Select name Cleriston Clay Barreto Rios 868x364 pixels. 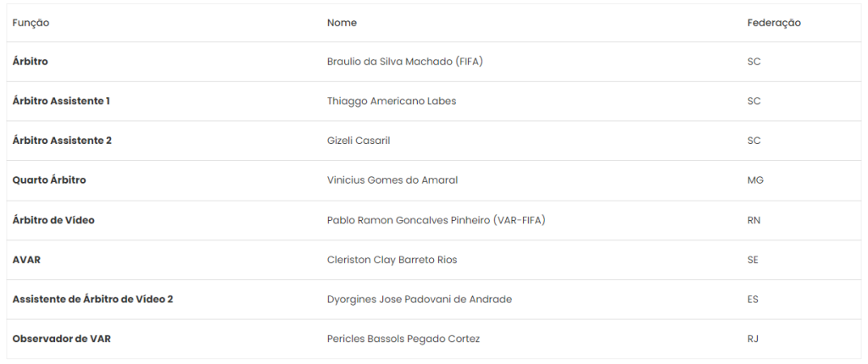[392, 259]
